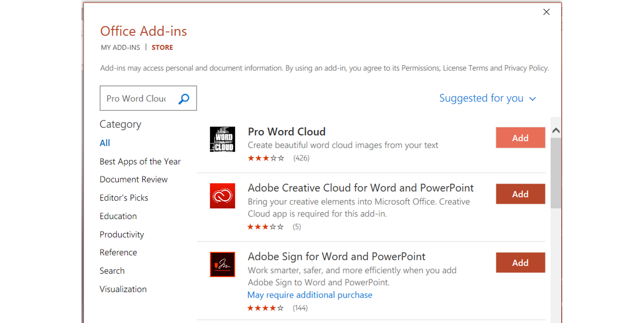Click 'Create beautiful word cloud images' description

click(x=343, y=145)
